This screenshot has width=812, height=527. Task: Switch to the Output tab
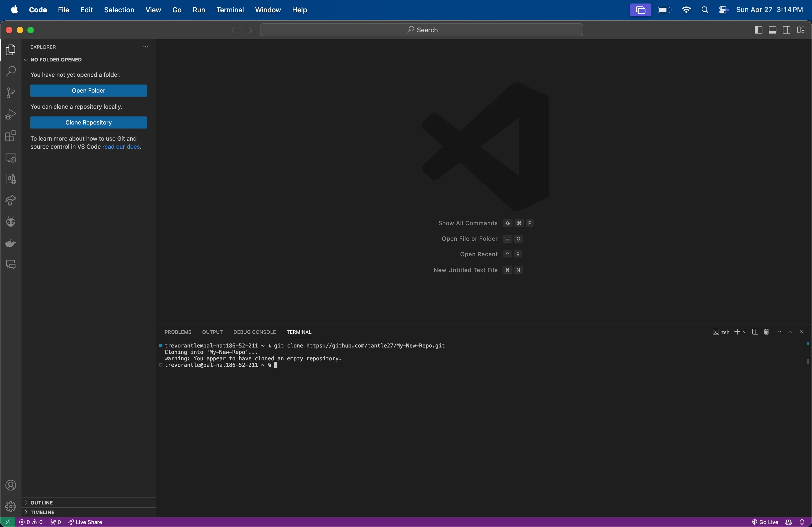[212, 332]
